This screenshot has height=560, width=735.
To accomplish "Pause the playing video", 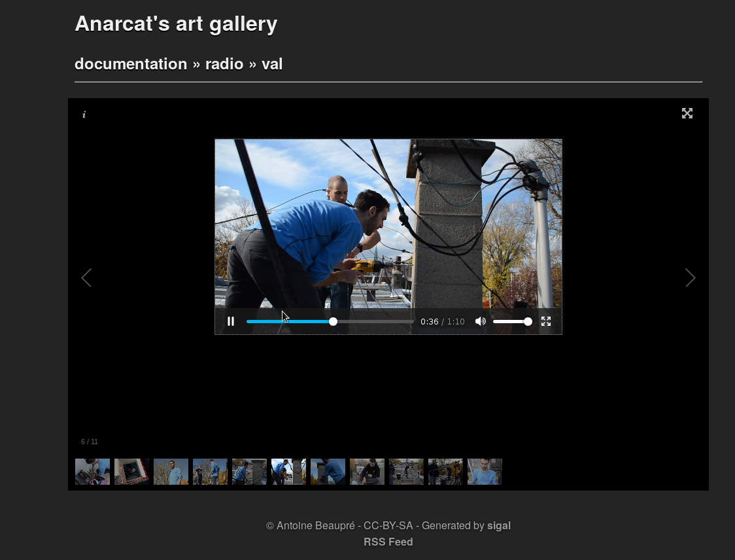I will [231, 321].
